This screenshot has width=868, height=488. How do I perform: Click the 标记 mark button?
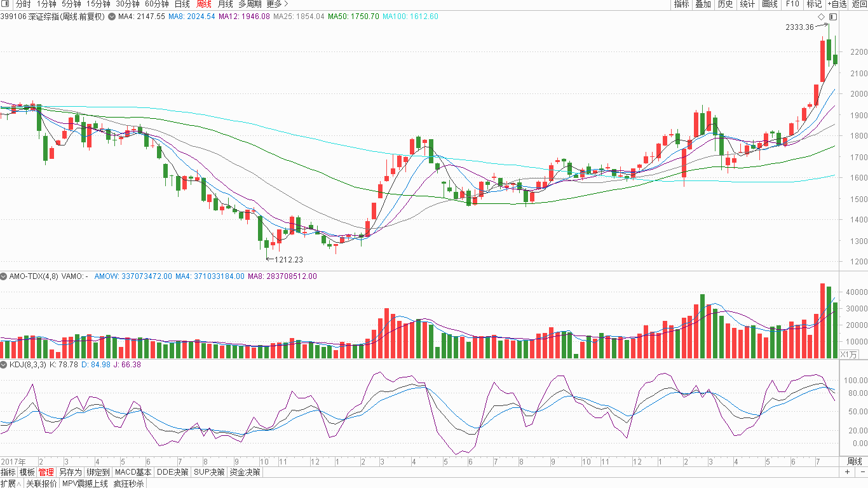click(x=814, y=4)
